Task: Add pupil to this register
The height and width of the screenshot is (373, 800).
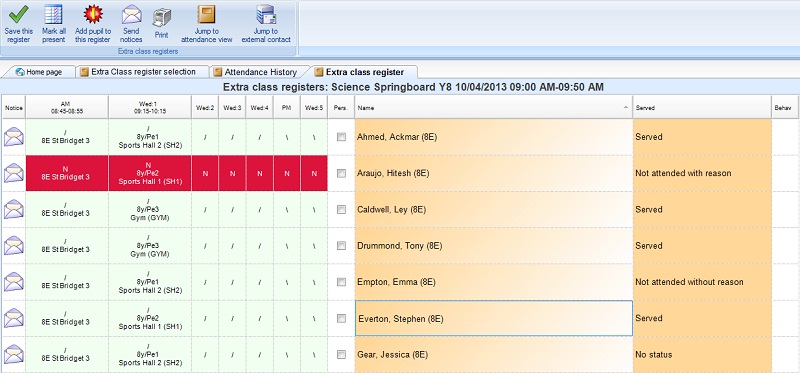Action: 93,15
